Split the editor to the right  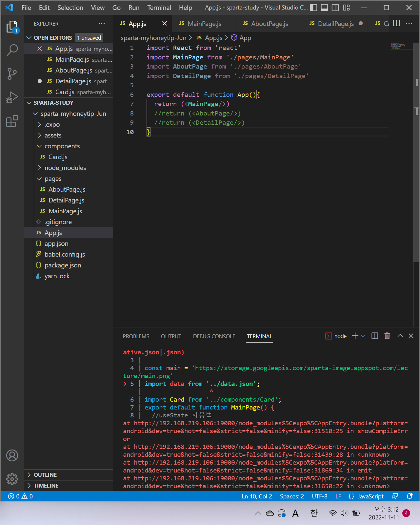click(396, 23)
